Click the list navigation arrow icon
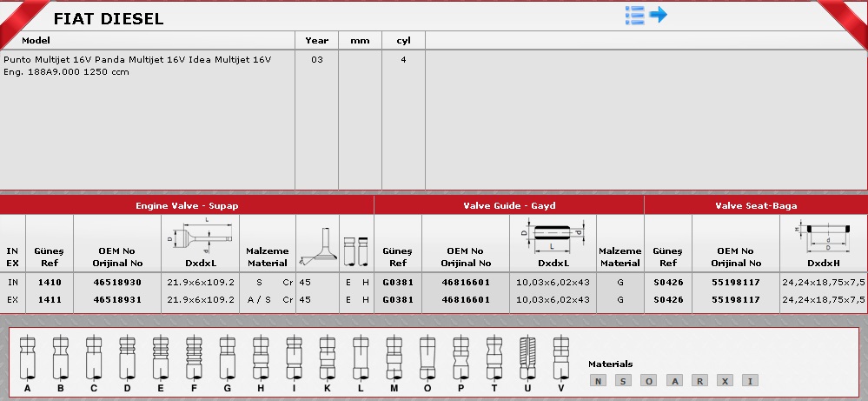The height and width of the screenshot is (401, 868). coord(646,15)
